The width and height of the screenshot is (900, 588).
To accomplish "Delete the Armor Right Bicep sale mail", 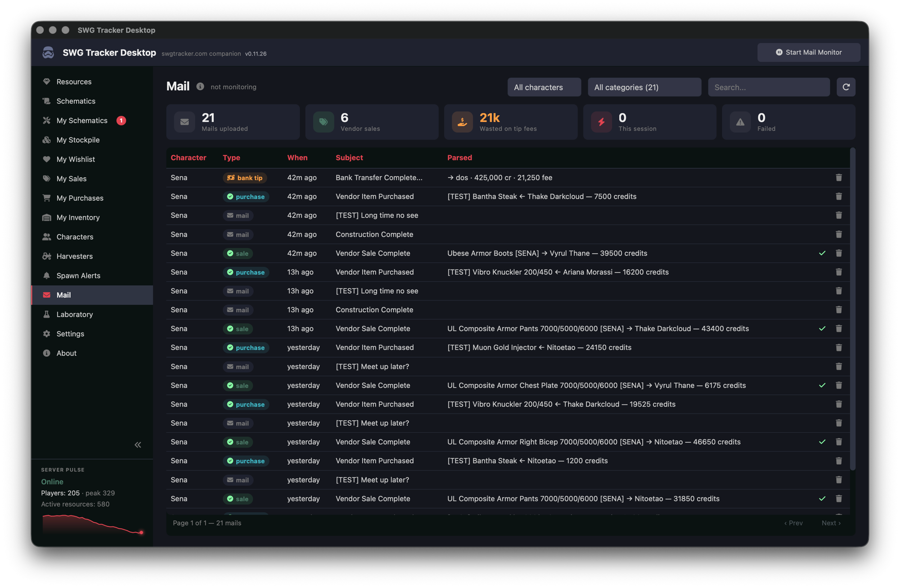I will pyautogui.click(x=839, y=442).
